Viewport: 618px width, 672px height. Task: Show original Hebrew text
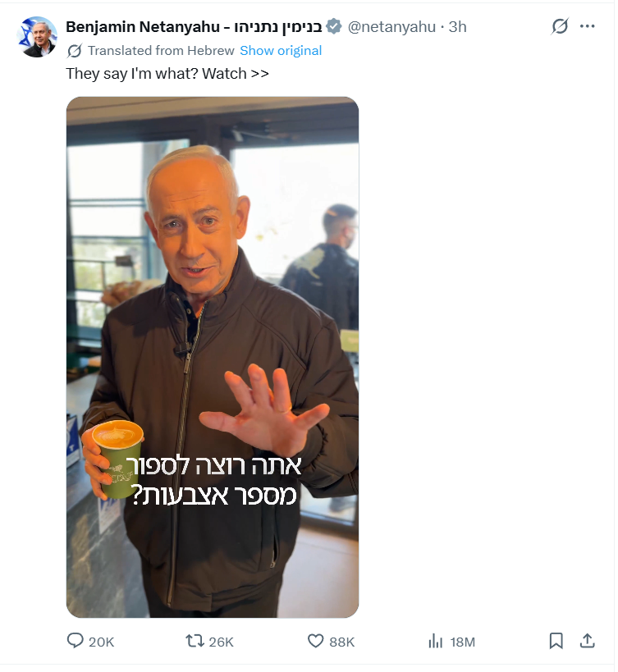[x=281, y=51]
